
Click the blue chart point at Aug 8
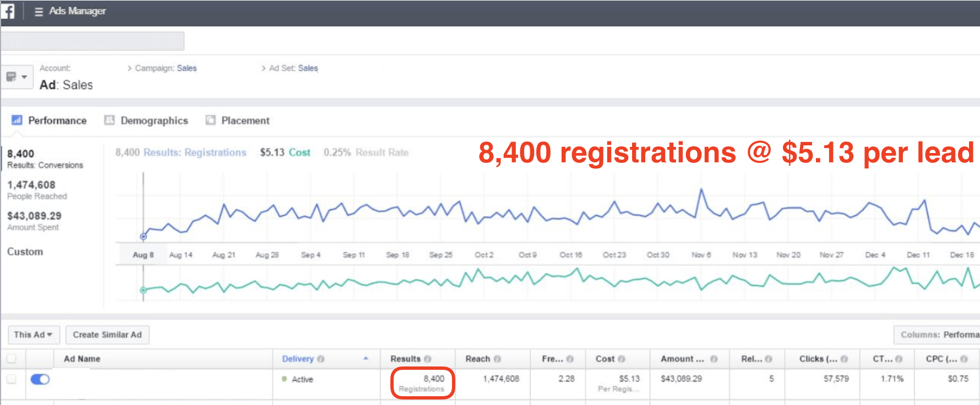point(143,237)
